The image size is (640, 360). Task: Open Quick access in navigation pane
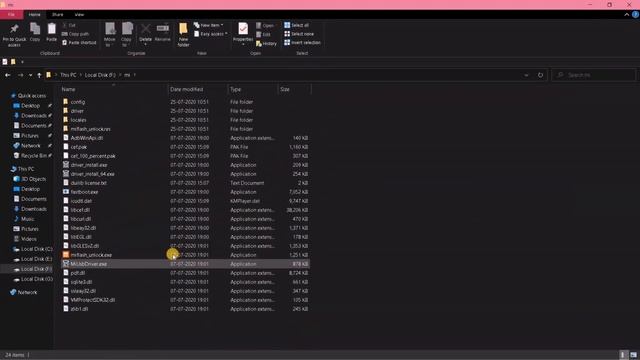click(x=31, y=96)
